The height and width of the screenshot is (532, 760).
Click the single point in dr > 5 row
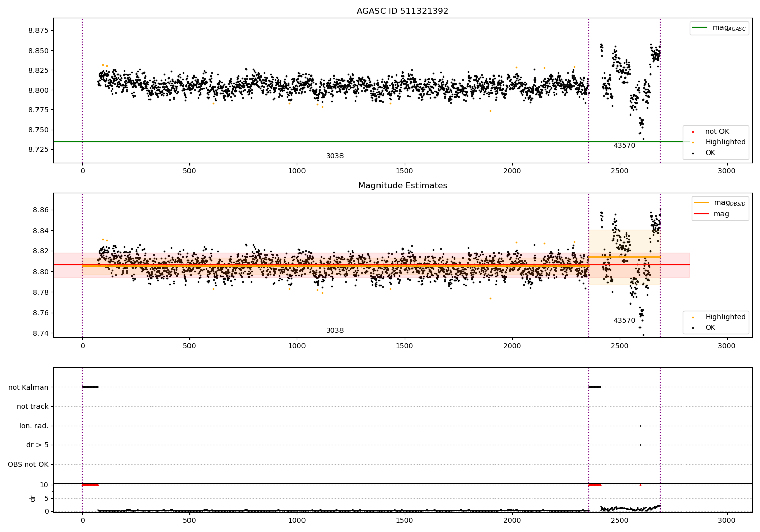[640, 445]
